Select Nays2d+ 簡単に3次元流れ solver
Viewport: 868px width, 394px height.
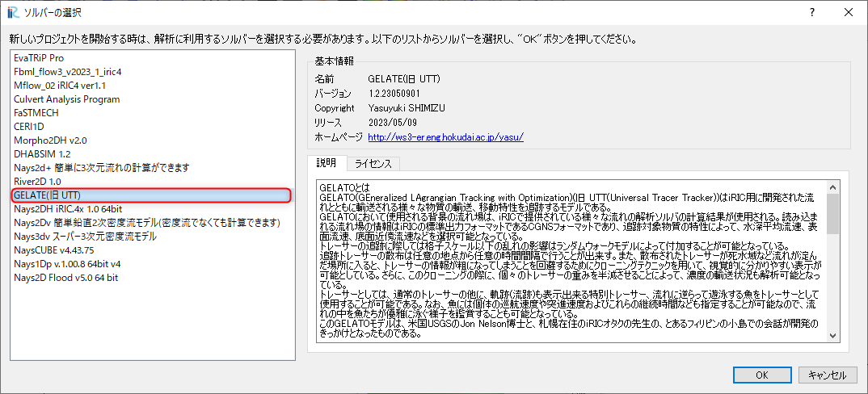click(152, 168)
